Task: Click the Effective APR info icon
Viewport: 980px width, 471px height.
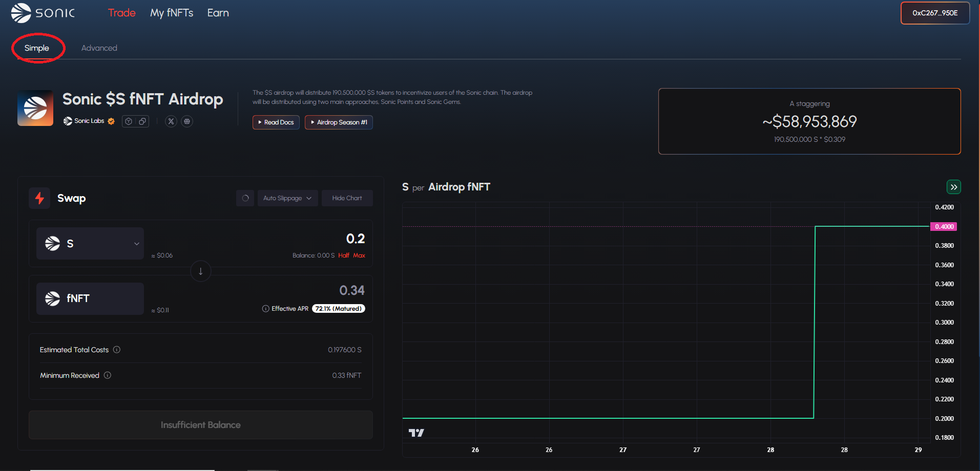Action: (x=265, y=309)
